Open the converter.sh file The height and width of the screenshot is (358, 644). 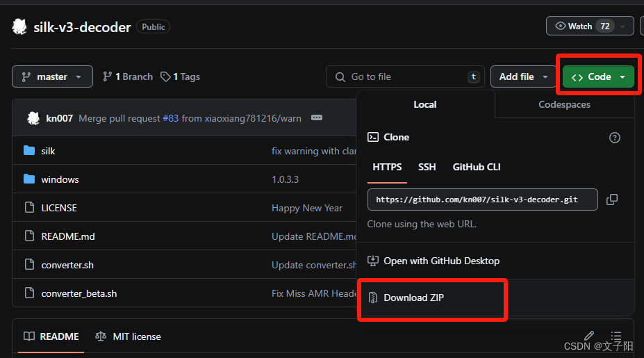point(67,265)
